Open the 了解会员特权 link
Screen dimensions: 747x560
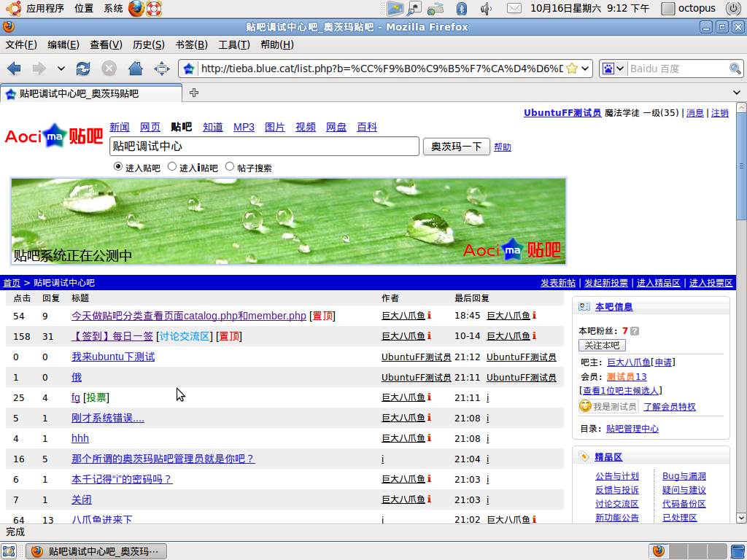point(670,407)
